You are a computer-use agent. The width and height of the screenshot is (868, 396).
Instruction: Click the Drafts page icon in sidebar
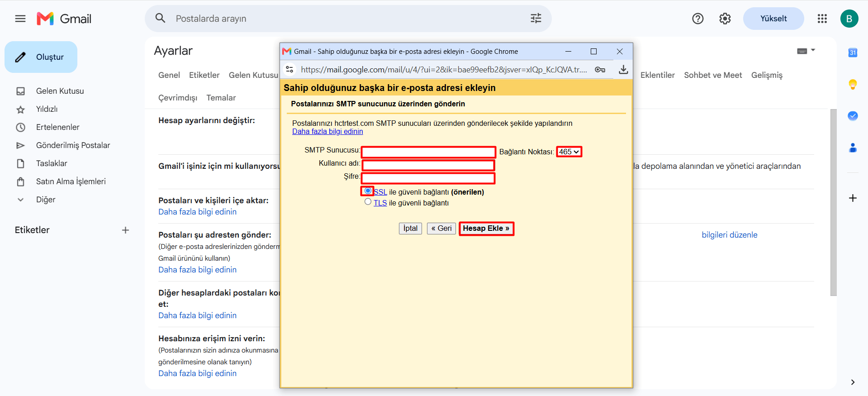[20, 163]
